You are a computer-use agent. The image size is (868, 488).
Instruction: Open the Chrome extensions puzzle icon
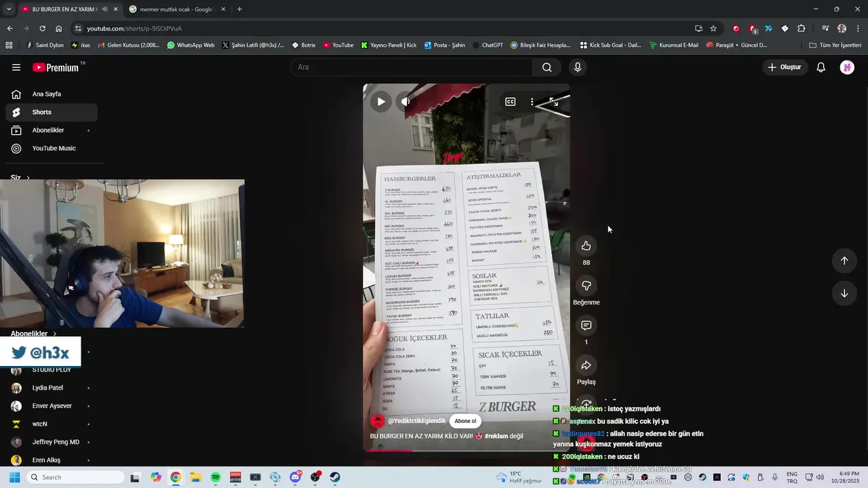801,28
